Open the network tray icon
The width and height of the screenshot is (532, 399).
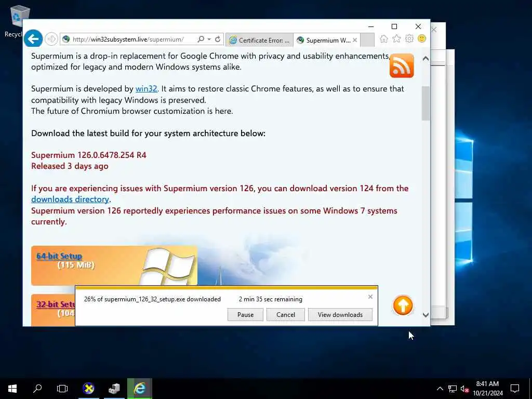[453, 389]
